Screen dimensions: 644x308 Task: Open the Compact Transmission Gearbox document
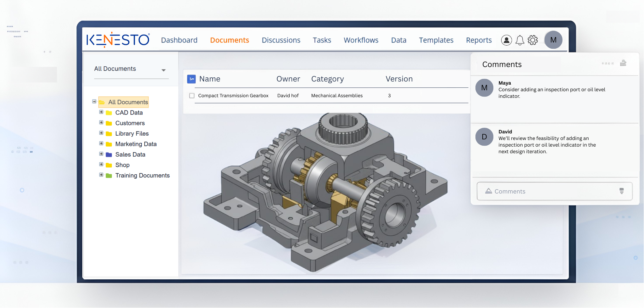pyautogui.click(x=233, y=96)
